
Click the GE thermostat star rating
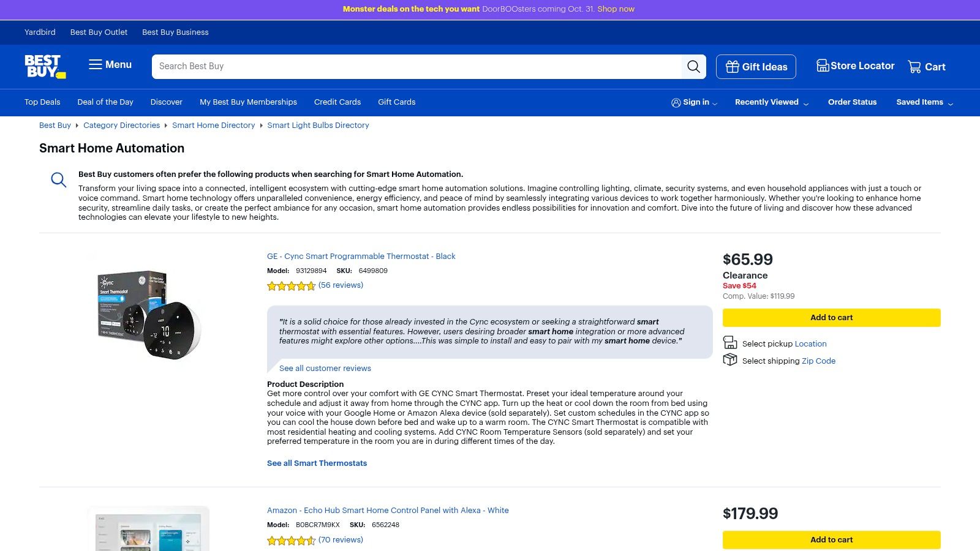pyautogui.click(x=291, y=286)
